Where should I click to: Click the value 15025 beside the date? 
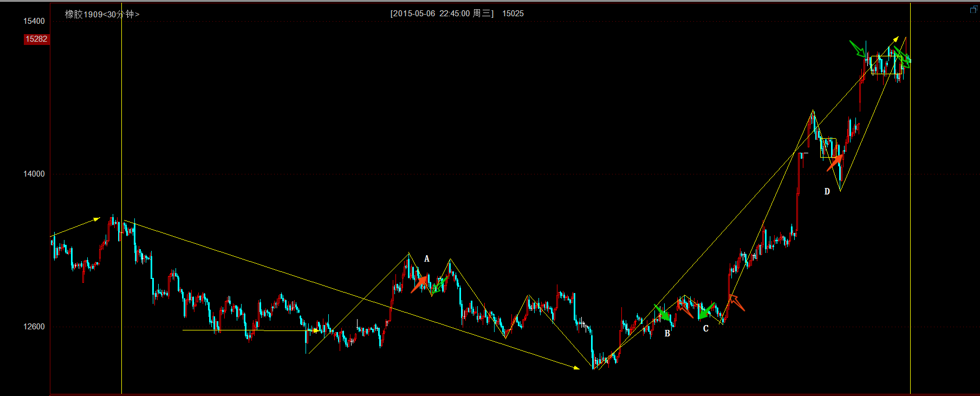pyautogui.click(x=513, y=14)
